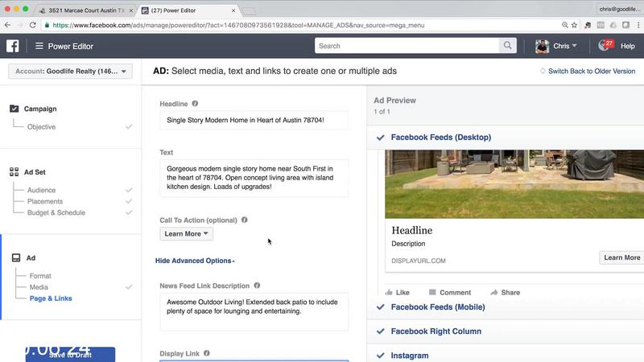This screenshot has height=362, width=644.
Task: Click the Share link in ad preview
Action: (x=510, y=292)
